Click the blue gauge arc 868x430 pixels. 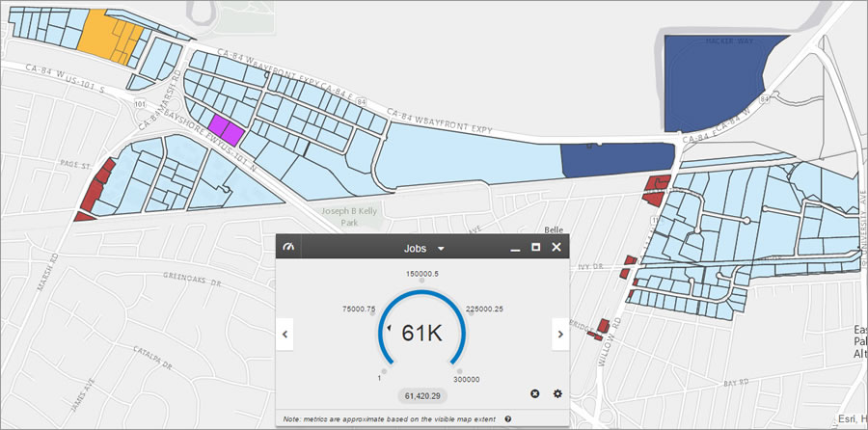pos(421,292)
